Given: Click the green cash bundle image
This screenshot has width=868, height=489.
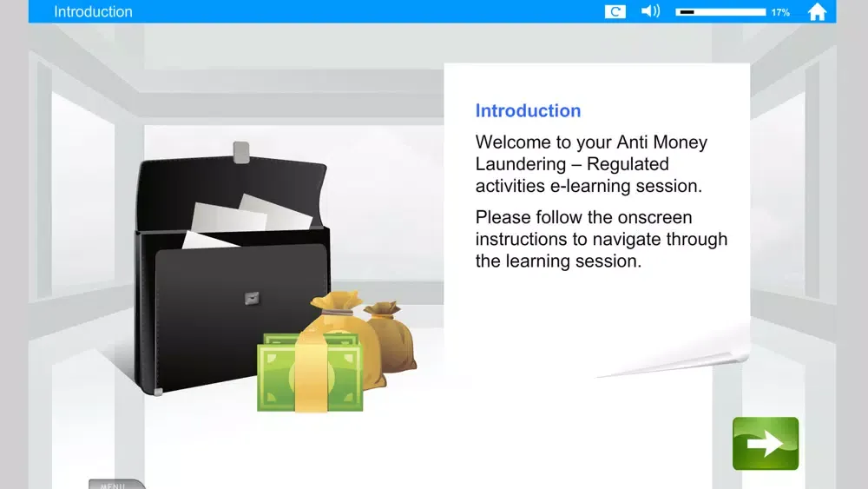Looking at the screenshot, I should pyautogui.click(x=310, y=372).
